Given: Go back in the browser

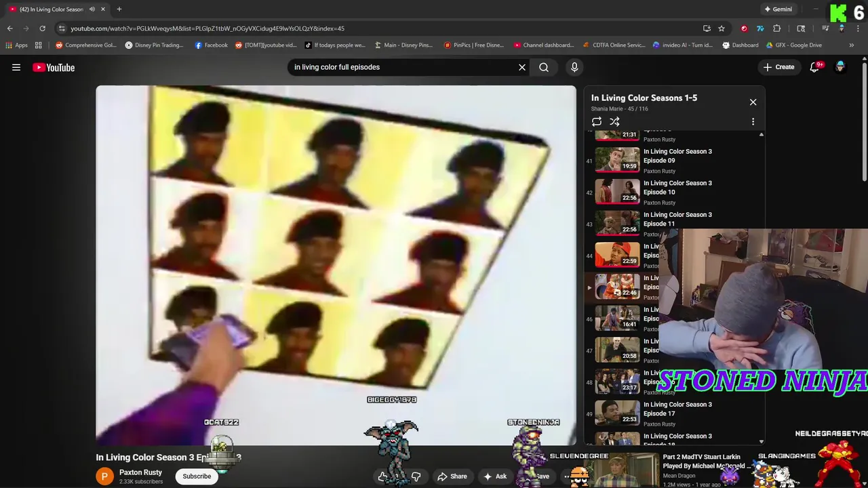Looking at the screenshot, I should point(9,28).
